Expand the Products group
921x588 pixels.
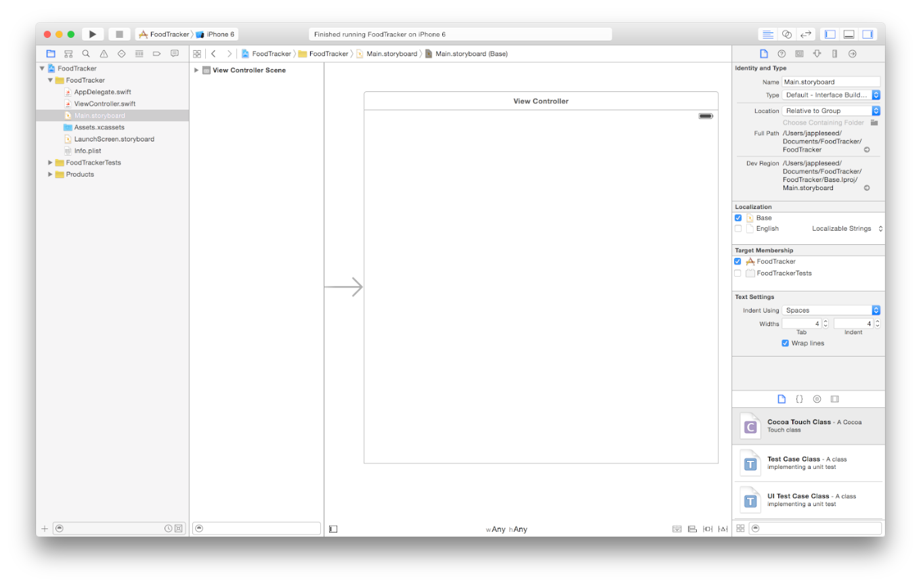pyautogui.click(x=50, y=175)
